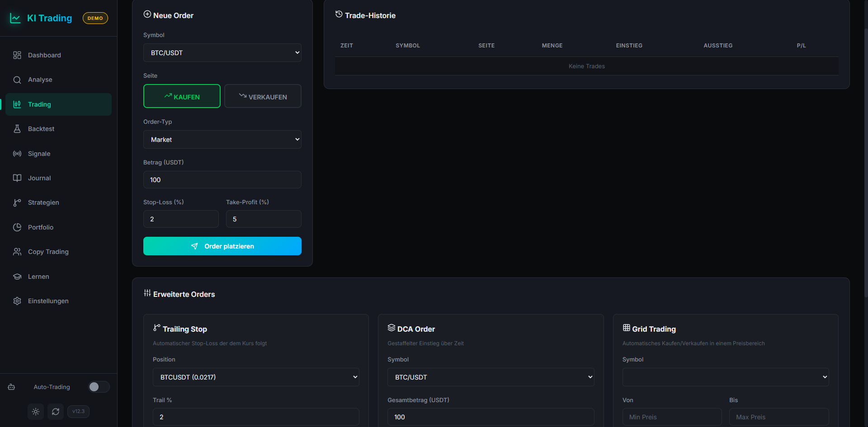
Task: Click the Backtest flask icon
Action: [x=17, y=129]
